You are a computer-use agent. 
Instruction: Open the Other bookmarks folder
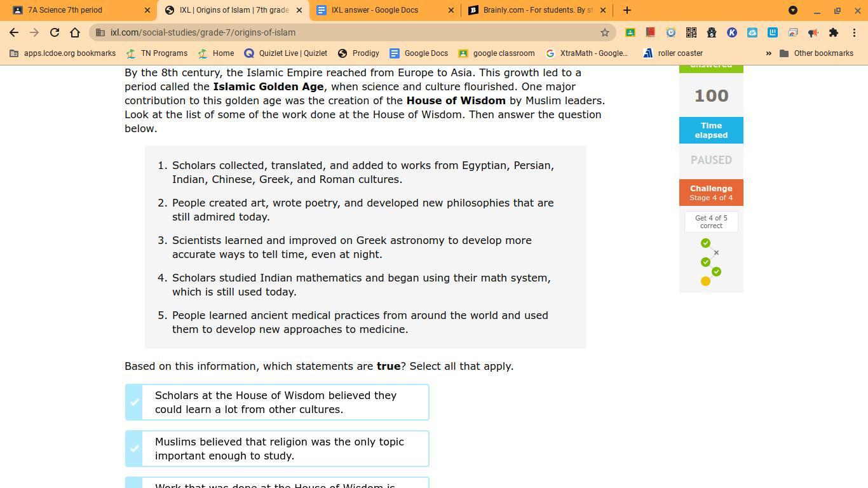click(817, 53)
